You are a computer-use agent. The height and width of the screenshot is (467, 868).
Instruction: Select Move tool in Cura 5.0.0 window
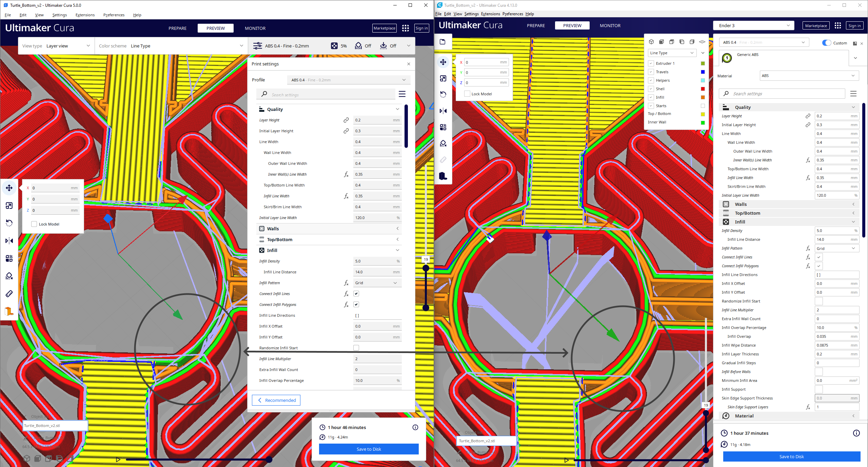coord(9,188)
